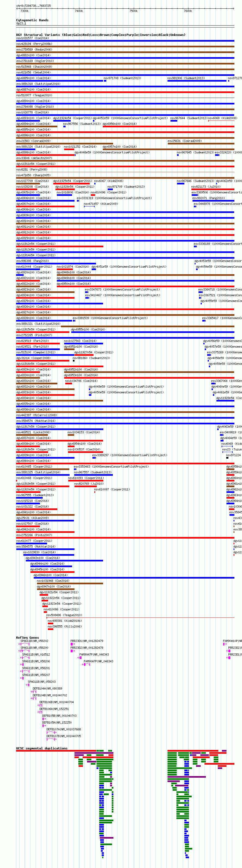Click the nsv442397 (McCarroll2008) label
Viewport: 242px width, 868px height.
(x=37, y=416)
